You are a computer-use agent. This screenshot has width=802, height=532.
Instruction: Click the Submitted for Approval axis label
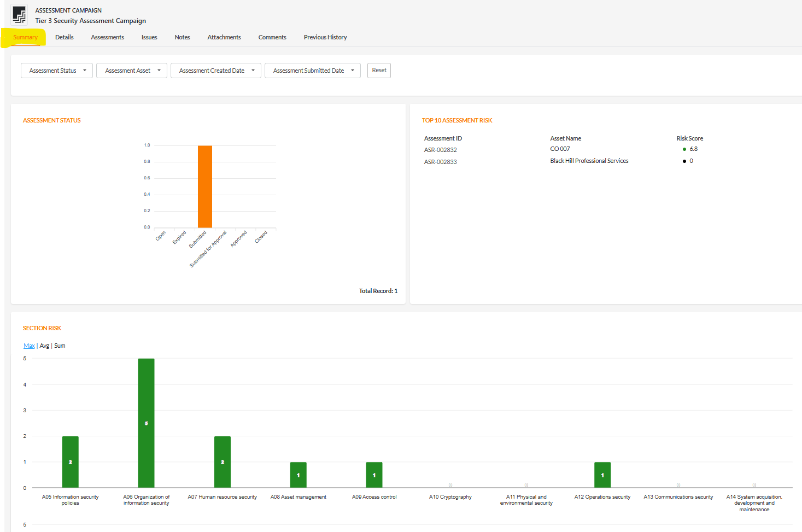point(208,249)
